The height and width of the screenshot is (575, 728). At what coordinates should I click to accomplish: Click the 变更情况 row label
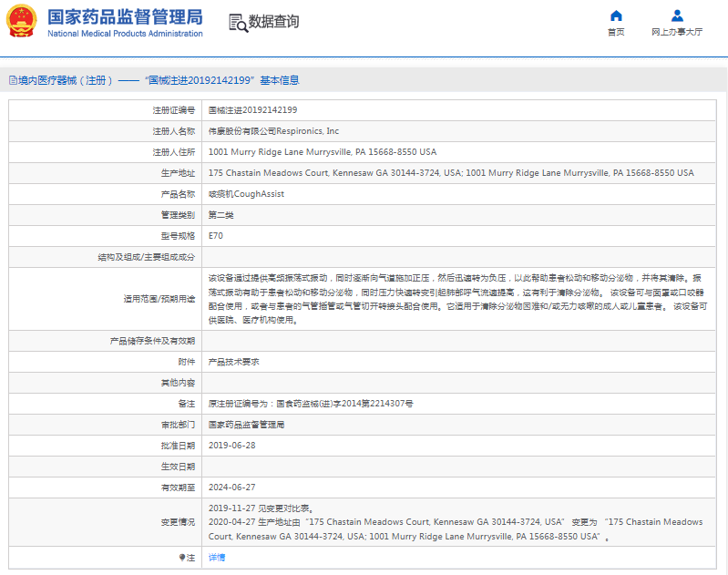pos(178,522)
